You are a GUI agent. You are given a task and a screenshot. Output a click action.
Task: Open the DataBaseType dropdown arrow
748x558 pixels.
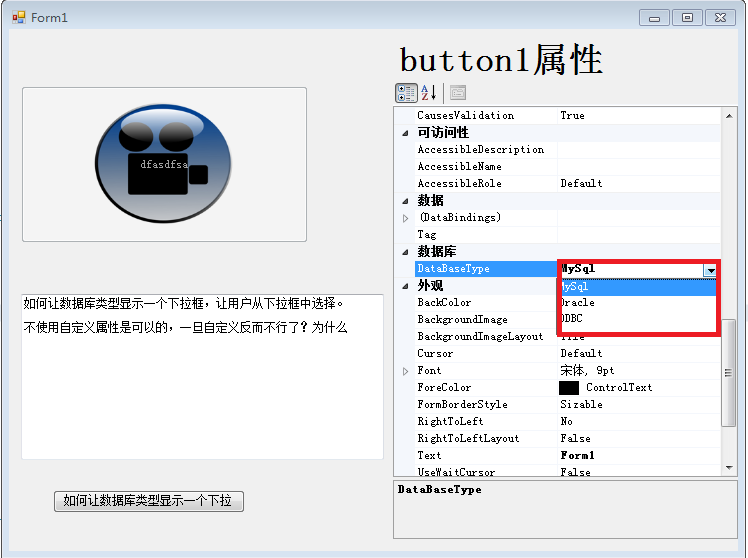(x=710, y=270)
